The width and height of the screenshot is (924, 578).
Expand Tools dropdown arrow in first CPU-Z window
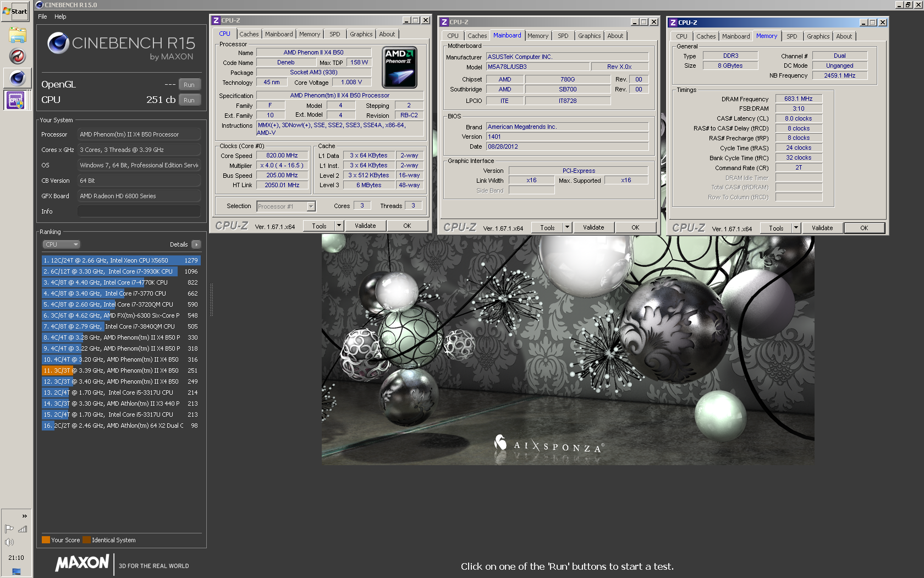[339, 226]
